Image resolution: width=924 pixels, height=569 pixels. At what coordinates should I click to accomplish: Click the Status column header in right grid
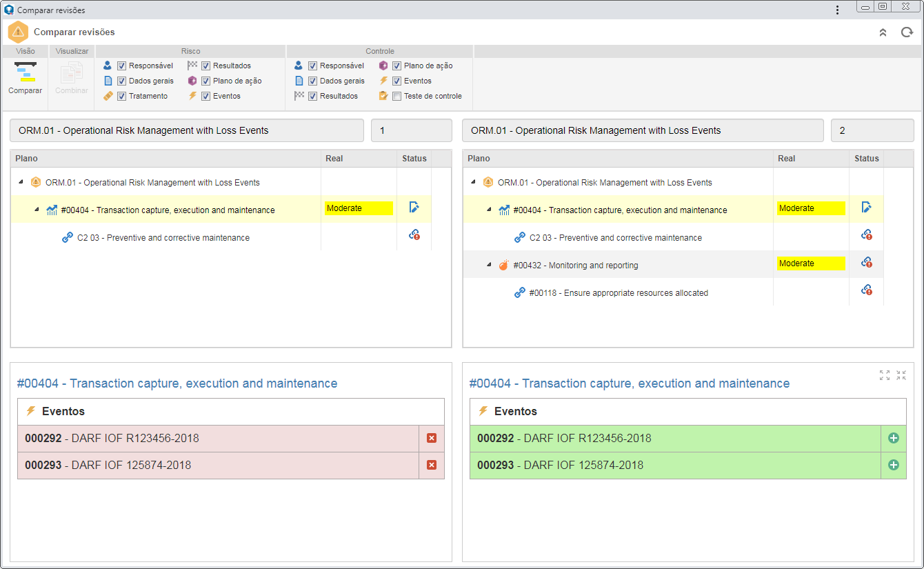click(x=867, y=159)
